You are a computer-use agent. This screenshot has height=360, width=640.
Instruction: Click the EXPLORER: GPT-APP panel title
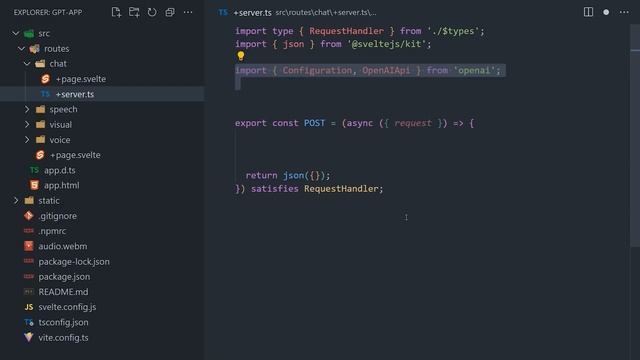[x=48, y=12]
